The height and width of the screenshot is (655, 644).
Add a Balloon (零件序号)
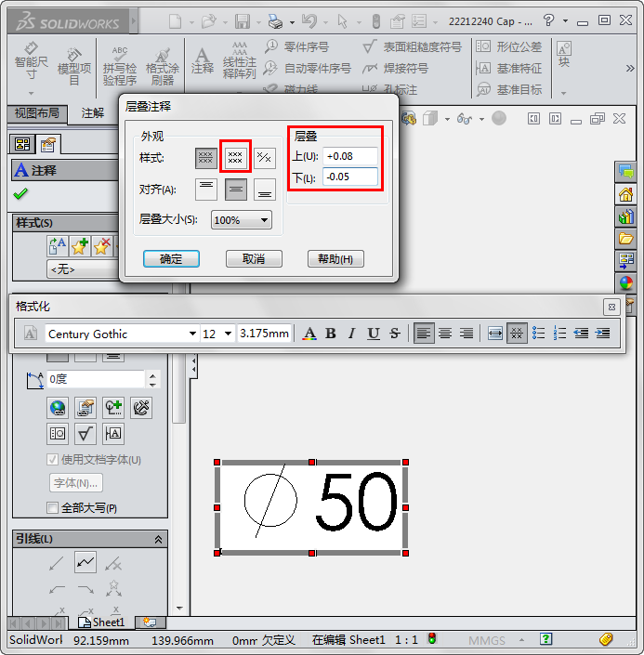coord(296,46)
